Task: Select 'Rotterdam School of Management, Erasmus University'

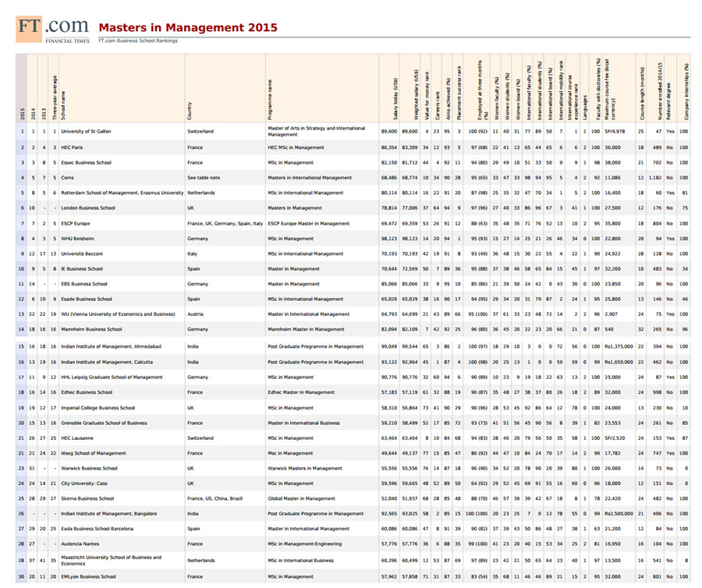Action: pyautogui.click(x=122, y=193)
